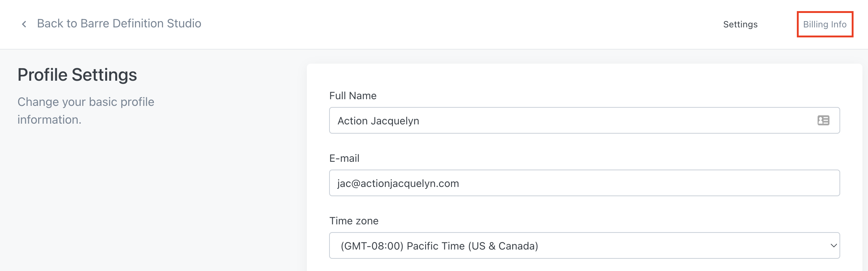Click the jac@actionjacquelyn.com email text
This screenshot has width=868, height=271.
398,184
